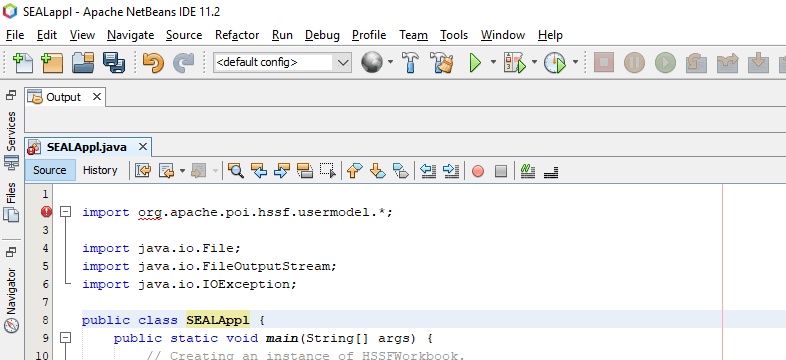Viewport: 786px width, 360px height.
Task: Run the project with green arrow
Action: tap(475, 63)
